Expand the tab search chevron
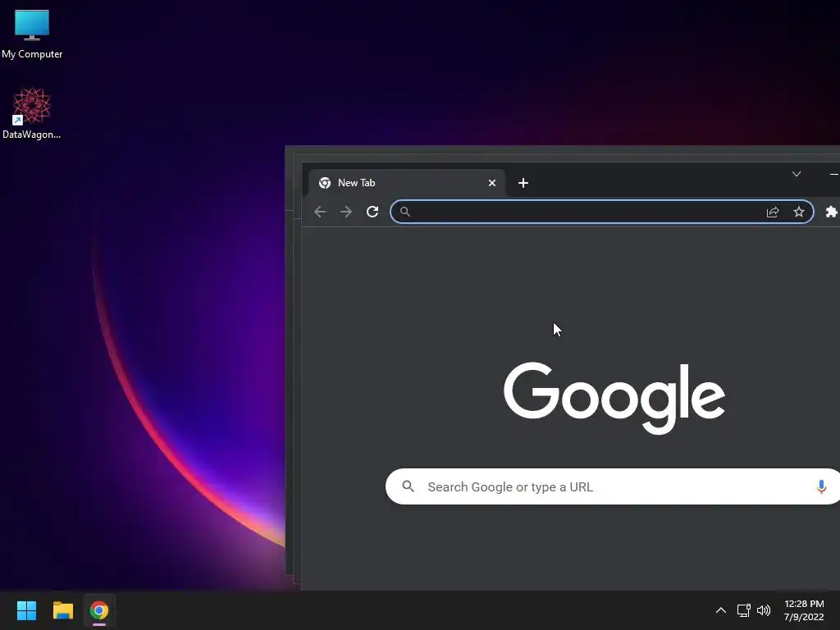The width and height of the screenshot is (840, 630). tap(797, 174)
